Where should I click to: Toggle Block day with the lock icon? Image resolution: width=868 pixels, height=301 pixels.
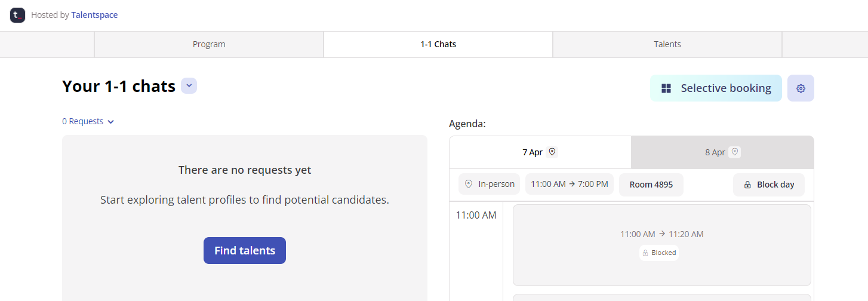(x=769, y=185)
